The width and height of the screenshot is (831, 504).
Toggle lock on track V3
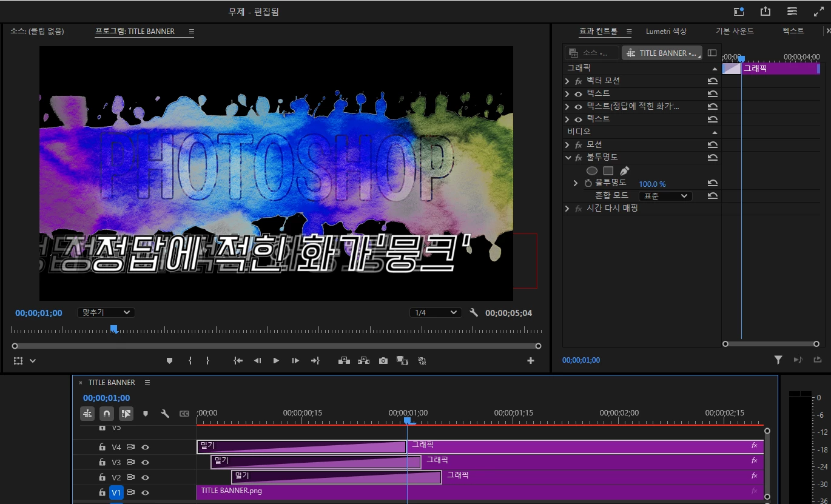pos(102,462)
